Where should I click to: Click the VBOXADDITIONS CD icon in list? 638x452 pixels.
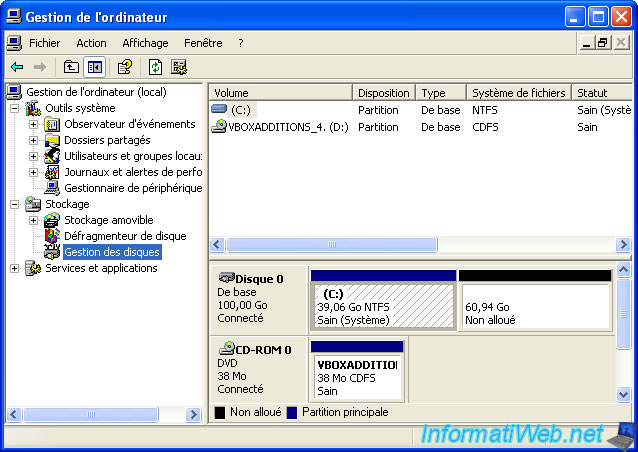(219, 127)
